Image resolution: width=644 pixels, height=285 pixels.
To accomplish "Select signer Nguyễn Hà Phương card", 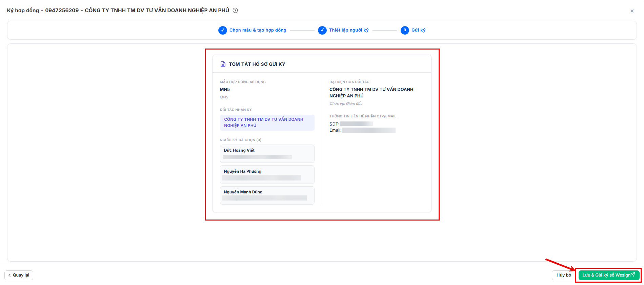I will click(x=267, y=174).
